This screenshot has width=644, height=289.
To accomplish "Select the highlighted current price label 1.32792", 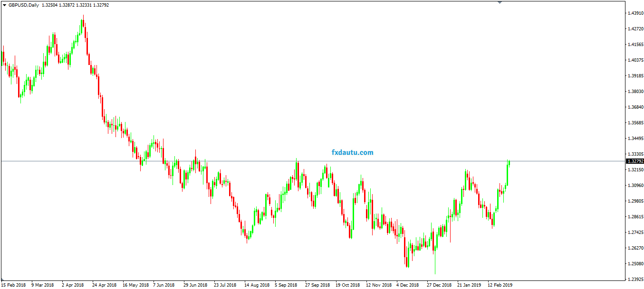I will (x=634, y=161).
